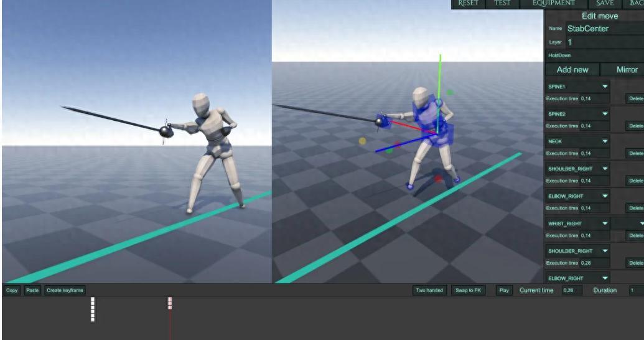Select the first keyframe stack on the timeline
The height and width of the screenshot is (340, 644).
pos(93,309)
